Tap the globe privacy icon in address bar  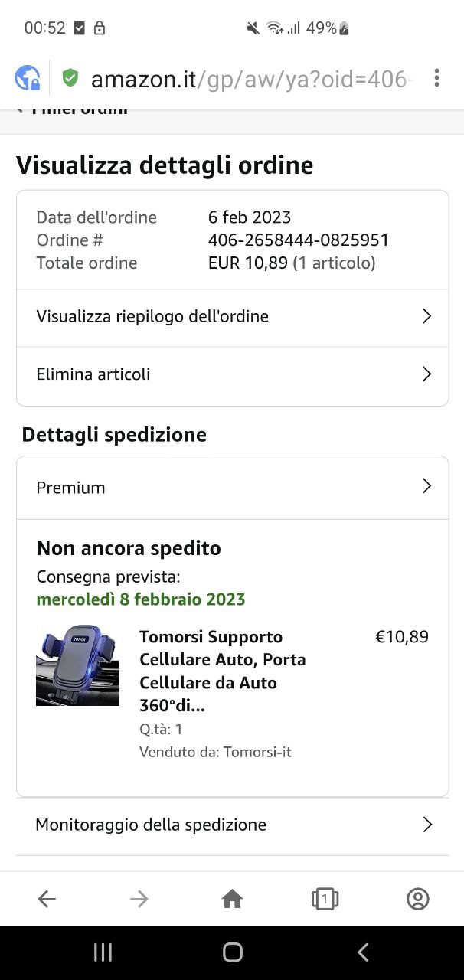(x=28, y=78)
